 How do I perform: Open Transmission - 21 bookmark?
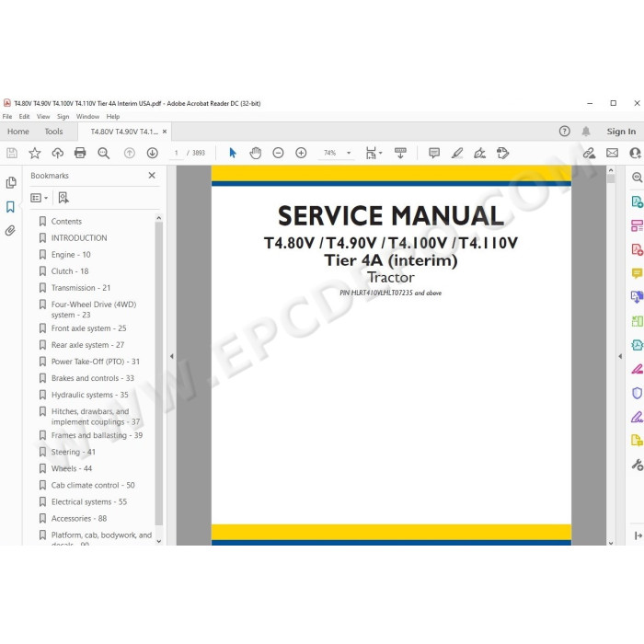point(81,288)
